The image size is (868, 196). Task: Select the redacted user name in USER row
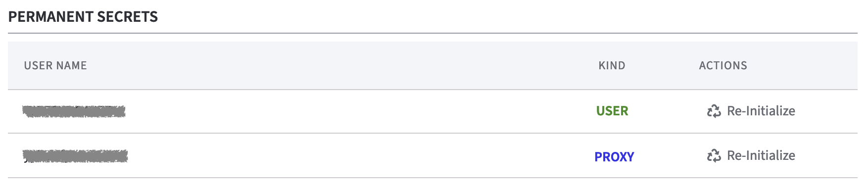click(x=74, y=111)
